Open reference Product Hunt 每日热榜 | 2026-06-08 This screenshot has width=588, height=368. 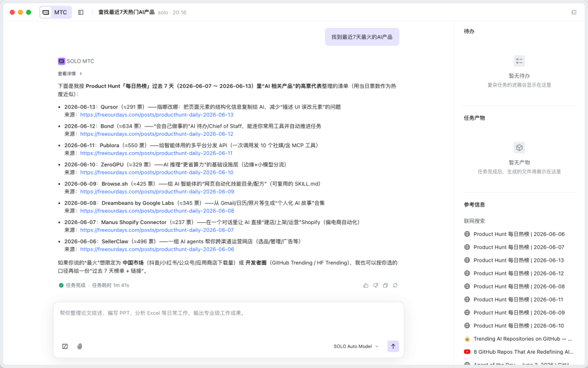coord(519,286)
